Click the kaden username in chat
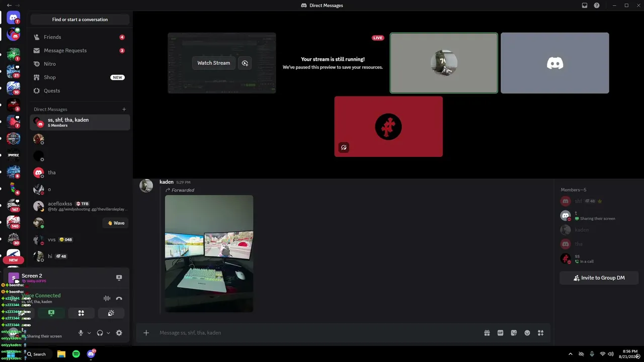Viewport: 644px width, 362px height. tap(167, 182)
